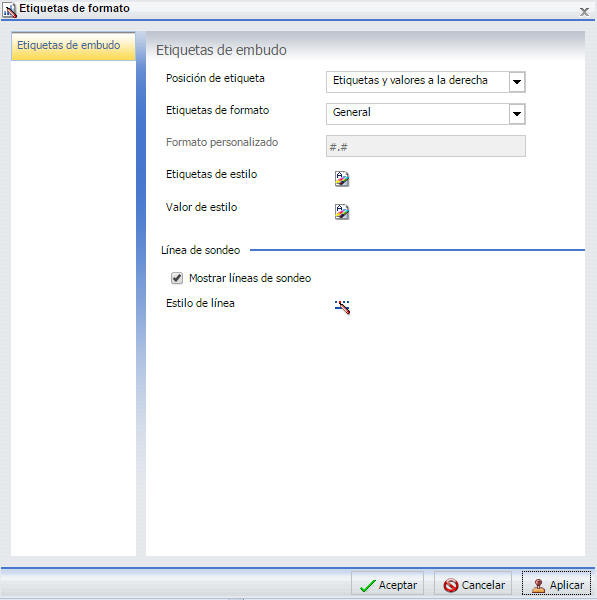Open the combo box showing General
597x600 pixels.
[426, 114]
